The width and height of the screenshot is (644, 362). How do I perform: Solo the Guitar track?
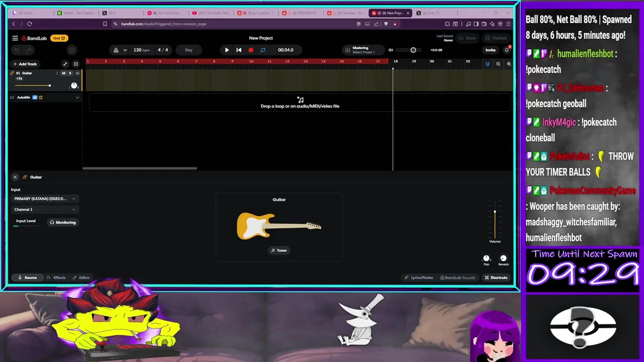[70, 73]
